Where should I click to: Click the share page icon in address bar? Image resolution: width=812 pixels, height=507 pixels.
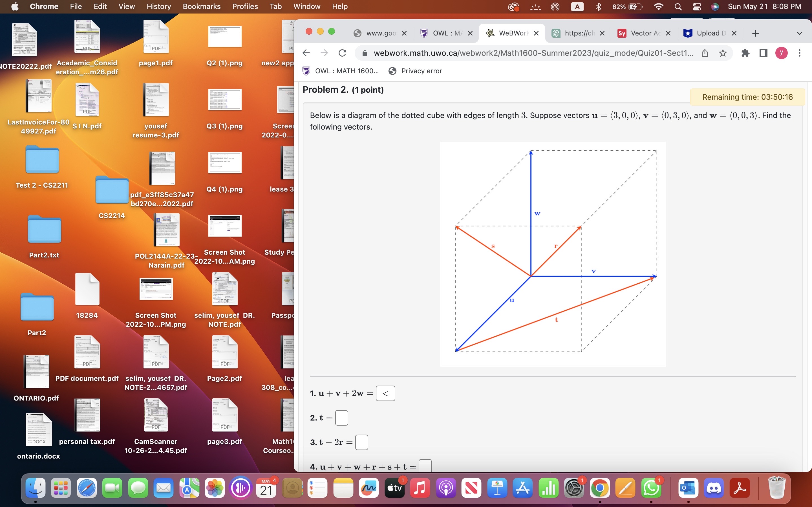(705, 53)
